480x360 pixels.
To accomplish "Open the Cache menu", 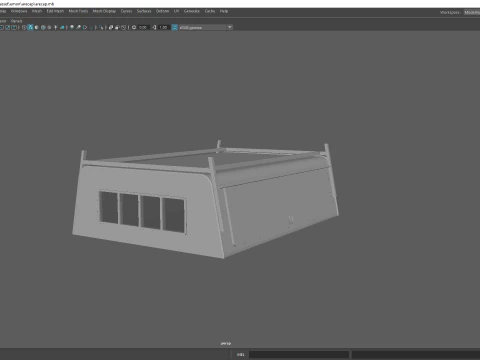I will pos(210,11).
